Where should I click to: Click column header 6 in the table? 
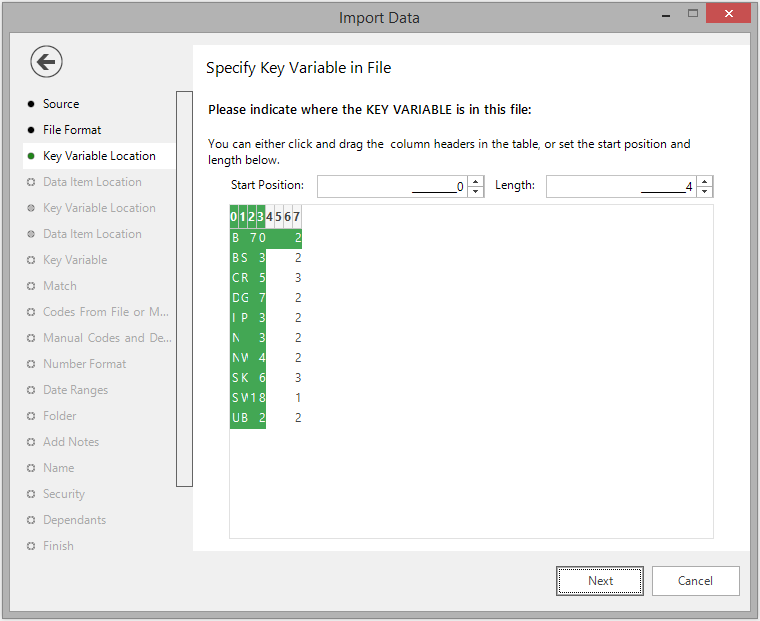pos(288,217)
